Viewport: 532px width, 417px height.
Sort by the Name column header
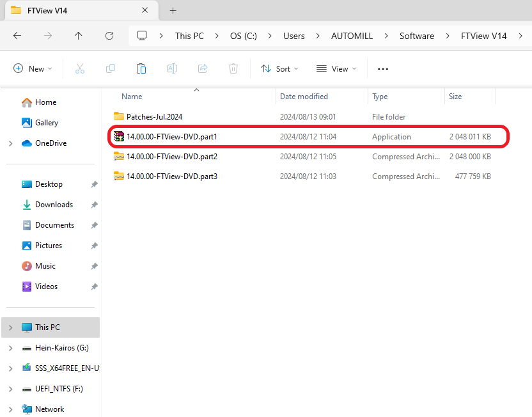click(132, 97)
